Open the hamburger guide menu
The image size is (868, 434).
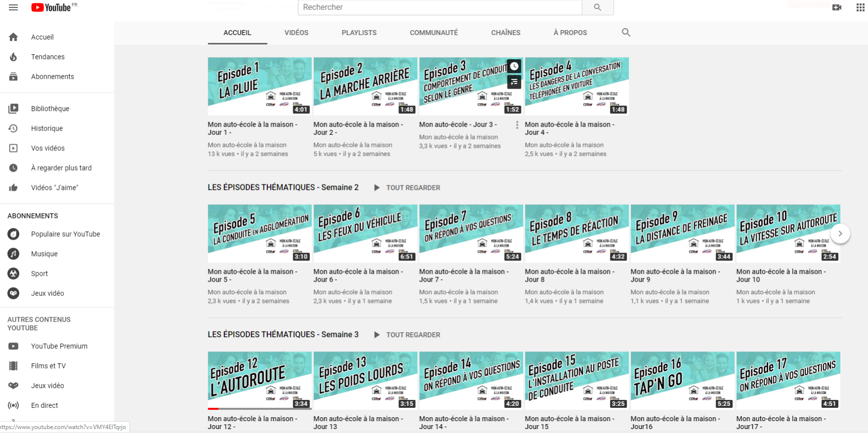(x=13, y=7)
